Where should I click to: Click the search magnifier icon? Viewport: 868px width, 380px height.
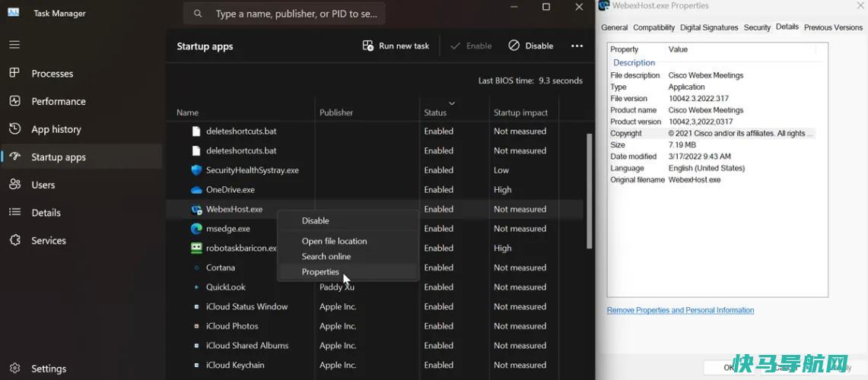tap(198, 14)
